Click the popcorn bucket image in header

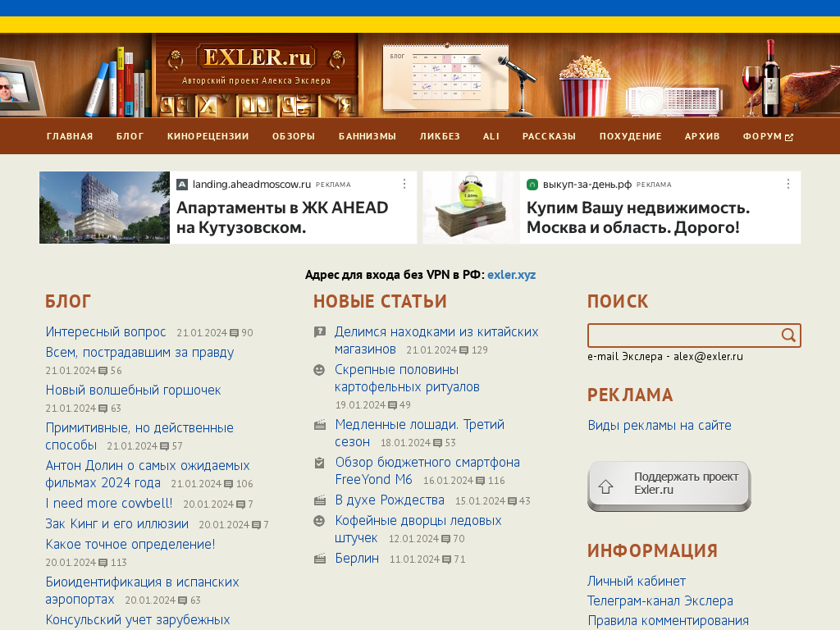point(584,87)
